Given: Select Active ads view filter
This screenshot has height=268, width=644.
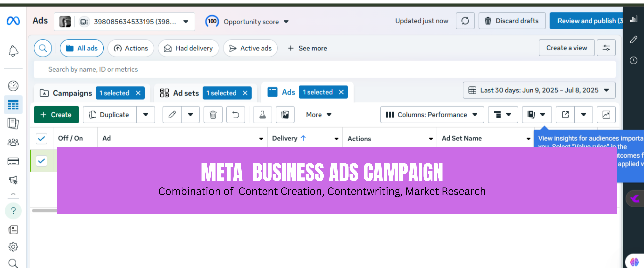Looking at the screenshot, I should click(x=250, y=48).
